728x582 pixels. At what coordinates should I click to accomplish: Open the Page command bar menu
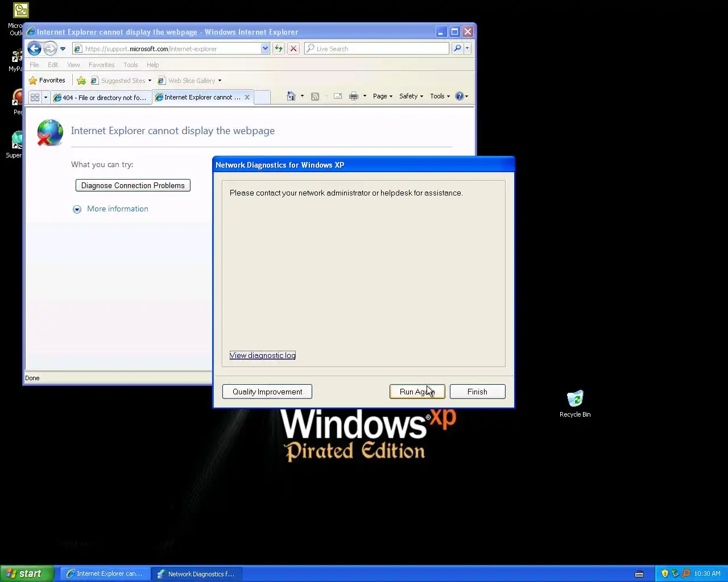click(x=383, y=96)
